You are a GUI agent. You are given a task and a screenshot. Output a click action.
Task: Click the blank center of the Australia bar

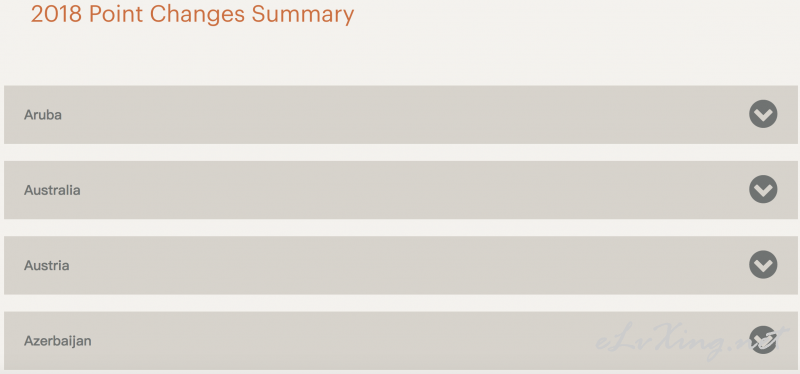click(x=401, y=190)
